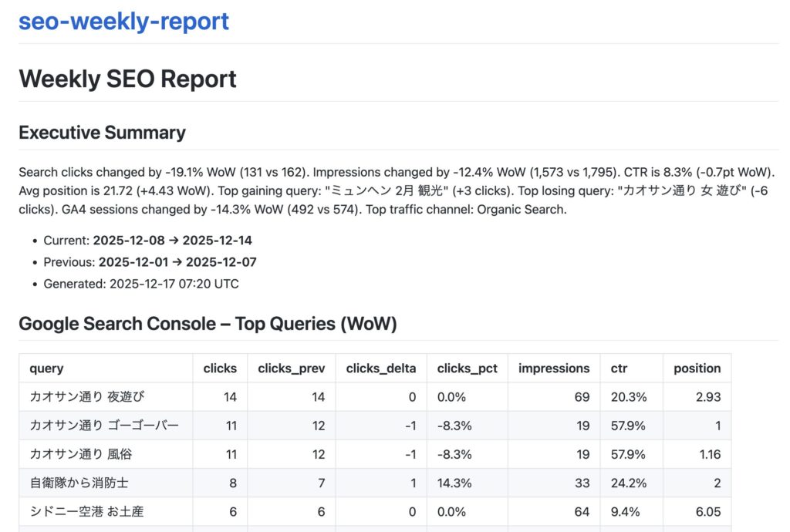The image size is (790, 532).
Task: Click the 'position' column header
Action: [697, 369]
